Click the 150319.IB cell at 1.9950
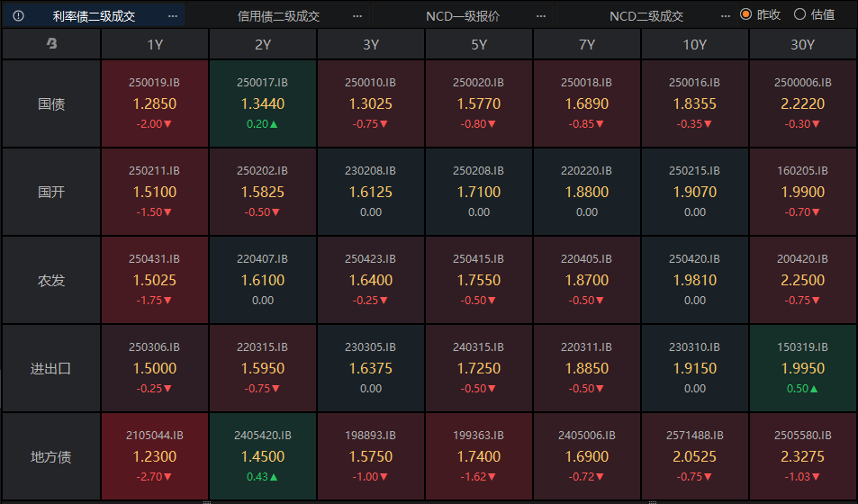Screen dimensions: 858x504 point(802,368)
